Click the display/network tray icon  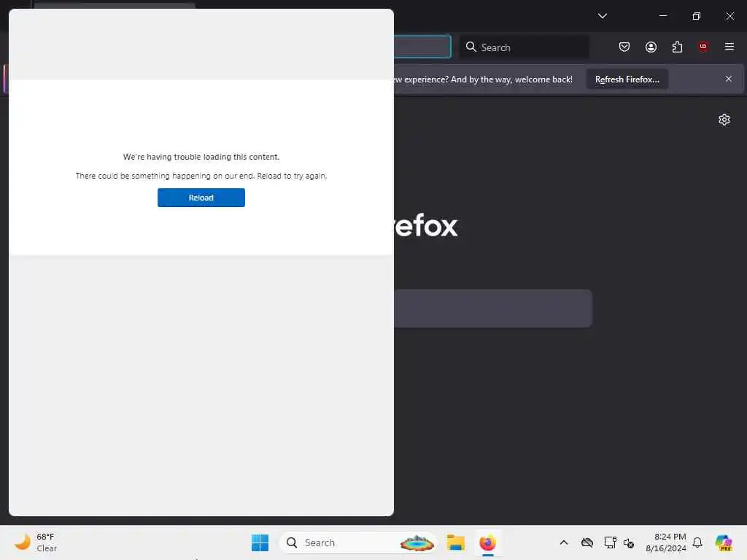click(x=610, y=542)
